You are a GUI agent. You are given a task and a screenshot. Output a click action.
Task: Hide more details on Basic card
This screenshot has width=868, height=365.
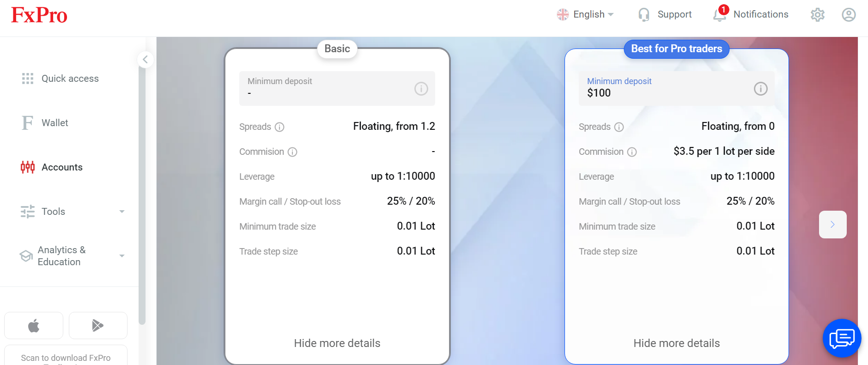pos(337,343)
